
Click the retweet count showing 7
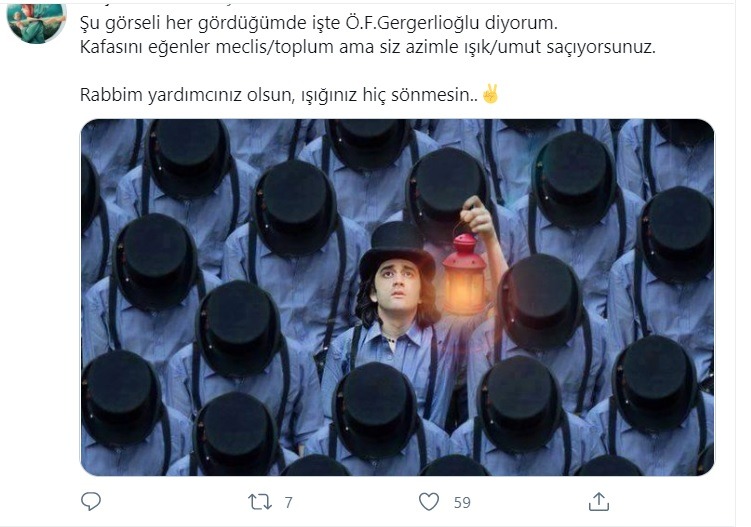click(288, 503)
